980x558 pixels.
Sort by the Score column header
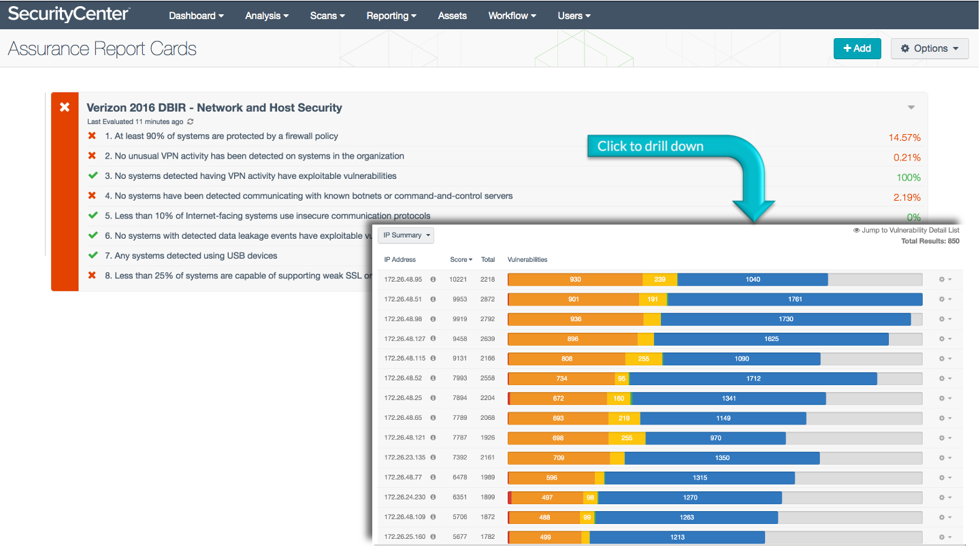tap(461, 259)
